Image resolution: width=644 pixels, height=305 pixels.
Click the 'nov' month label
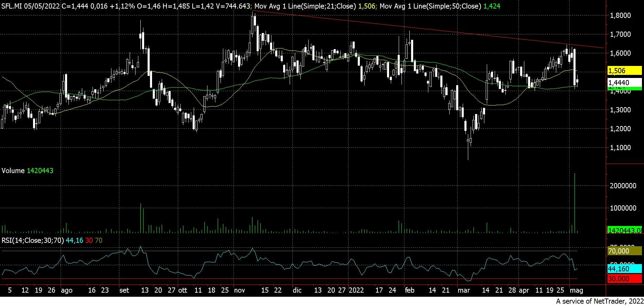239,290
